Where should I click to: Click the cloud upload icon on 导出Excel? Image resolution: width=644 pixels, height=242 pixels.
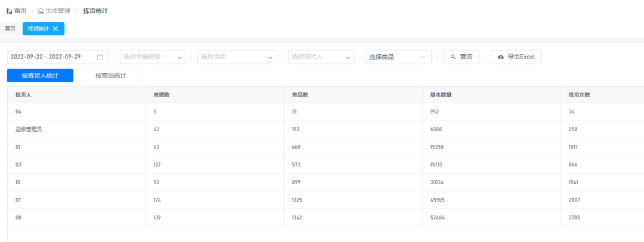(x=500, y=57)
